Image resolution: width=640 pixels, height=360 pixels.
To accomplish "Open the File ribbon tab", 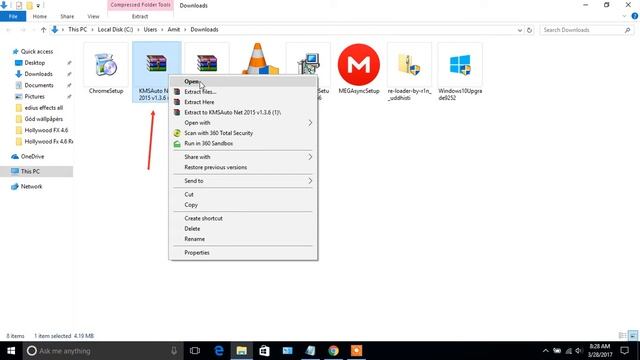I will pyautogui.click(x=13, y=16).
